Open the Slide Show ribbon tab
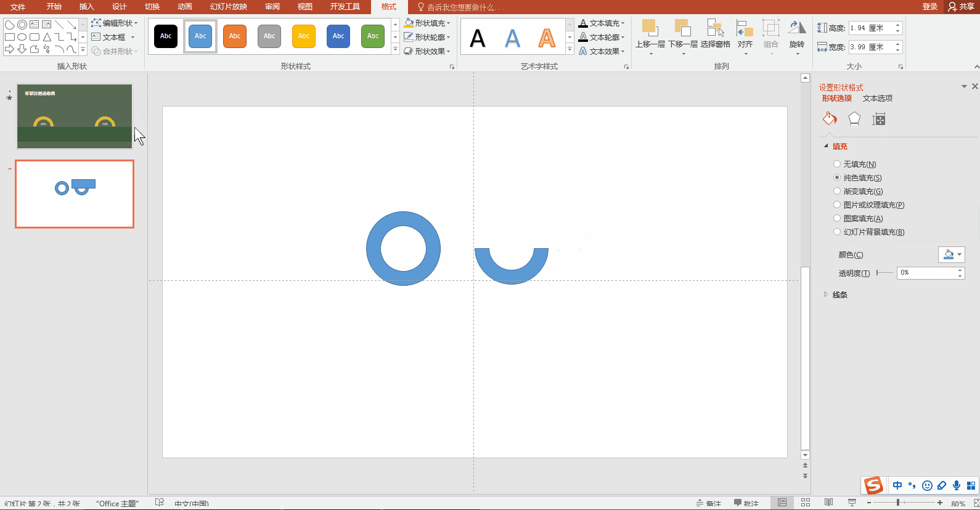 (x=229, y=7)
